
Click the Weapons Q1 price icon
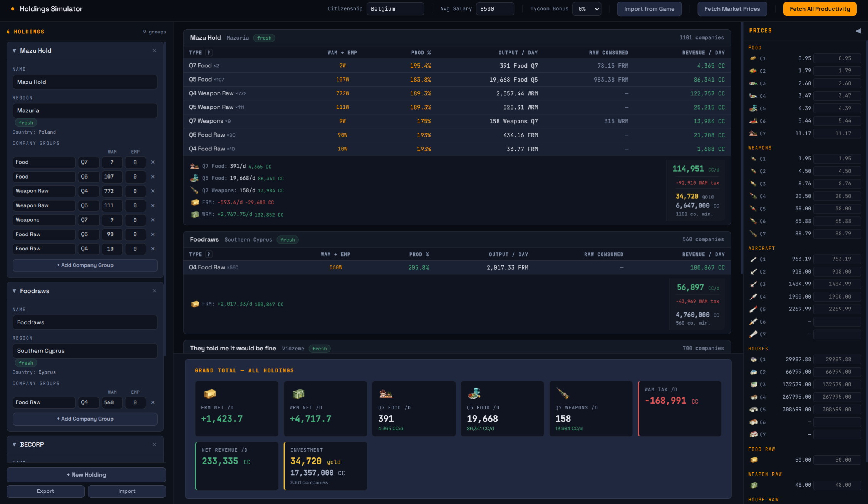tap(753, 159)
